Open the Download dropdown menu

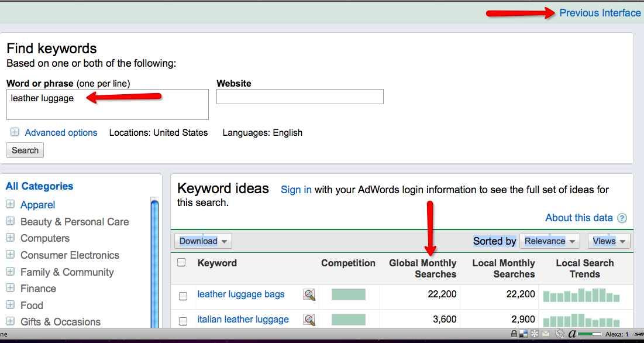click(202, 241)
